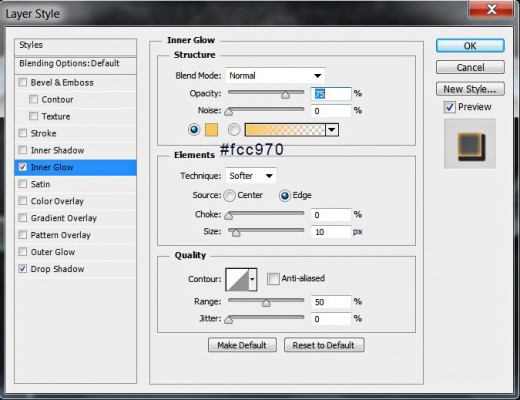Select the Center source radio button
Image resolution: width=520 pixels, height=400 pixels.
tap(229, 195)
